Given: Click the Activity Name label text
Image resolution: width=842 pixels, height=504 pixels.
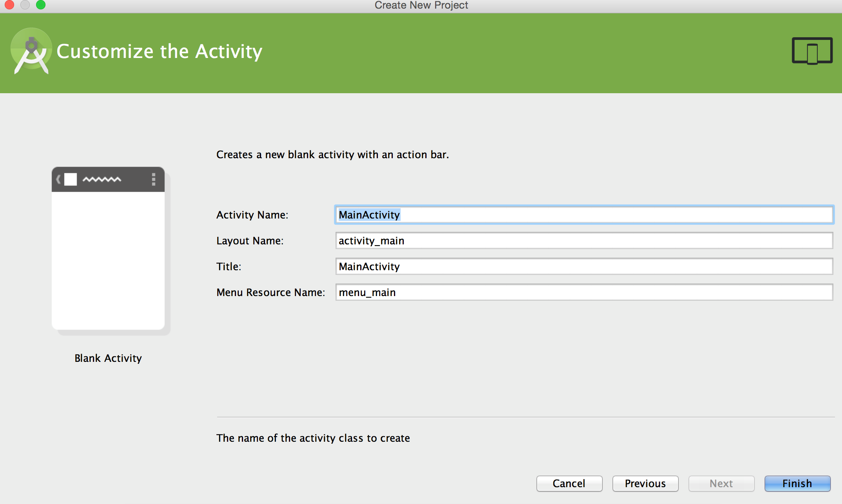Looking at the screenshot, I should (252, 214).
